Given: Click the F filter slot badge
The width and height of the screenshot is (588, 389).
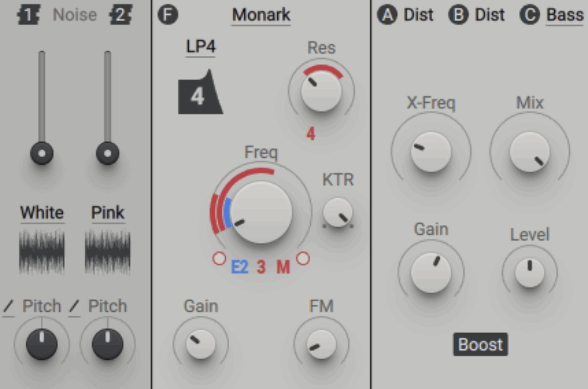Looking at the screenshot, I should click(168, 15).
